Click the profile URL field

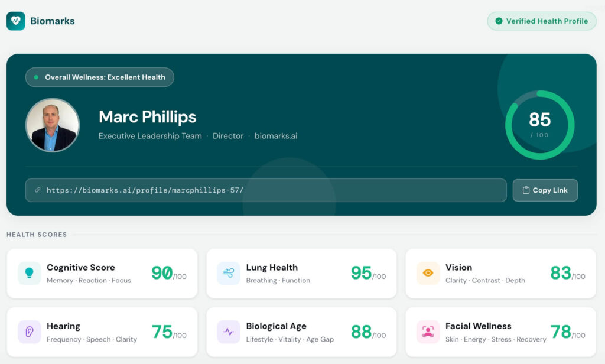[x=266, y=190]
